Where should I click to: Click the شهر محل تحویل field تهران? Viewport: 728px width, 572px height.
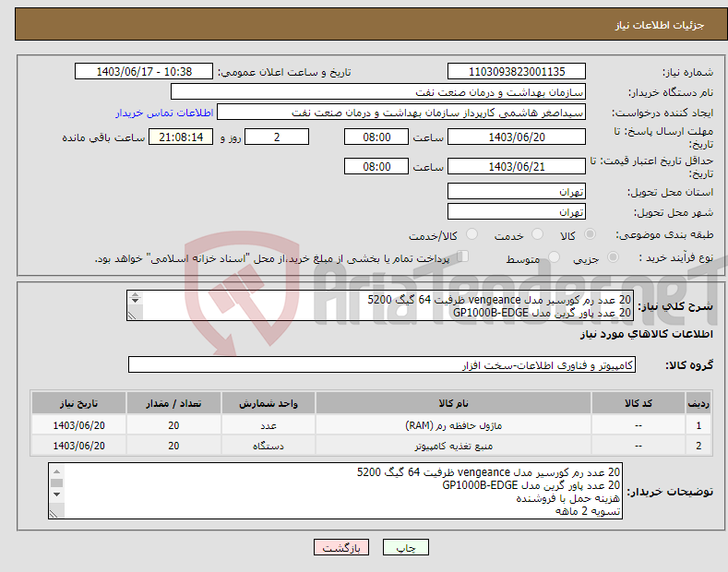click(517, 211)
